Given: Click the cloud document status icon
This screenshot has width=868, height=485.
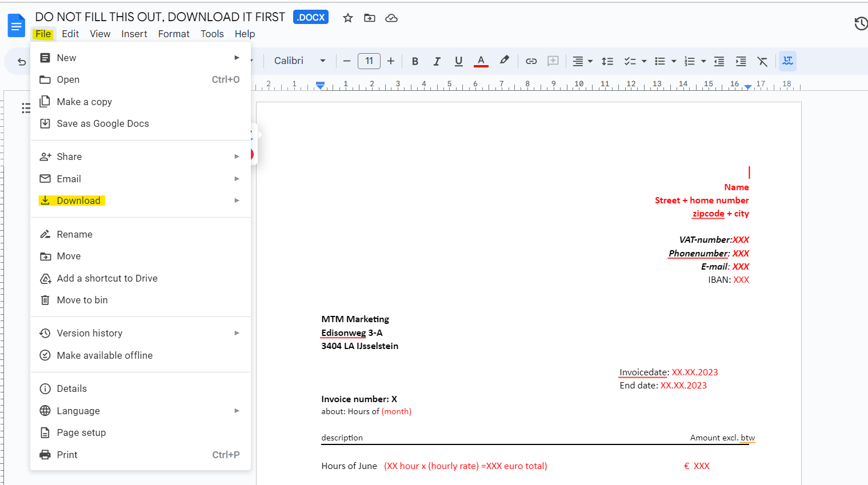Looking at the screenshot, I should (391, 18).
